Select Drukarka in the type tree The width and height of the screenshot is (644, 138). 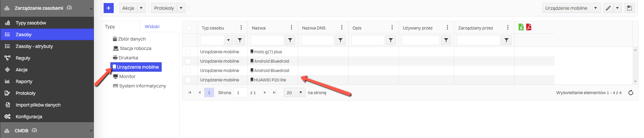coord(128,58)
